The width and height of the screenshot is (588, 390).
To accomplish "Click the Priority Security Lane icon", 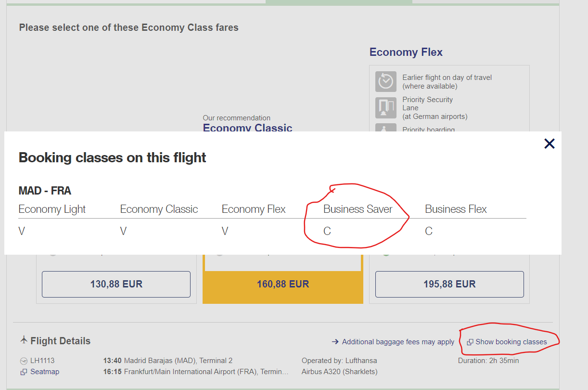I will pos(385,107).
